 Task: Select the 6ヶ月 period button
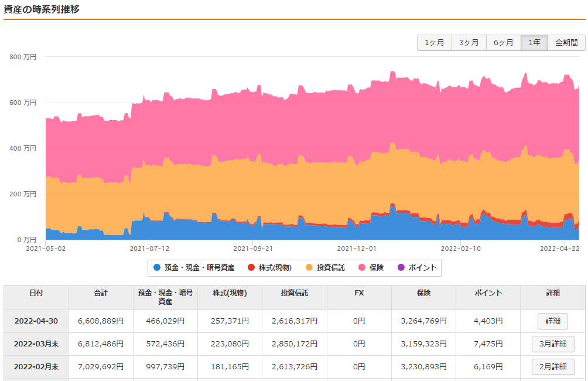pyautogui.click(x=502, y=42)
